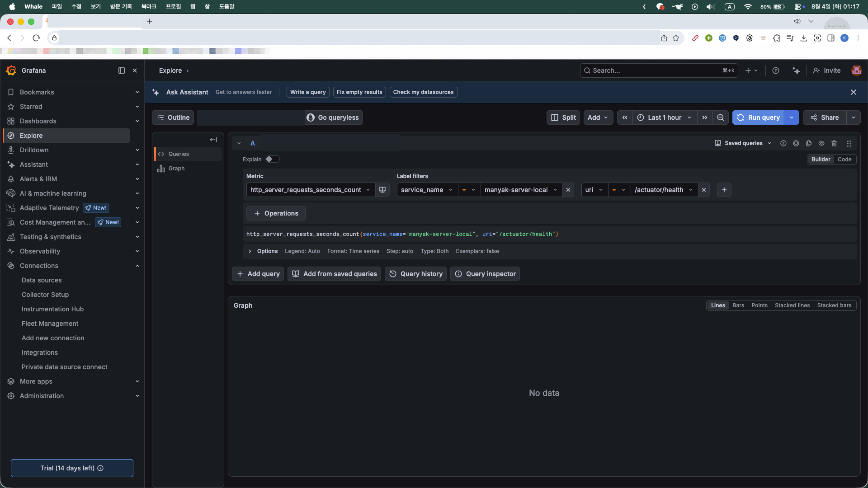
Task: Open Query history
Action: tap(416, 274)
